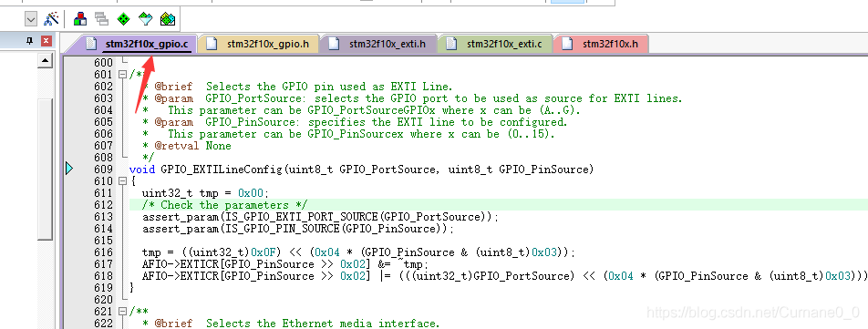
Task: Close the left side panel
Action: (x=46, y=41)
